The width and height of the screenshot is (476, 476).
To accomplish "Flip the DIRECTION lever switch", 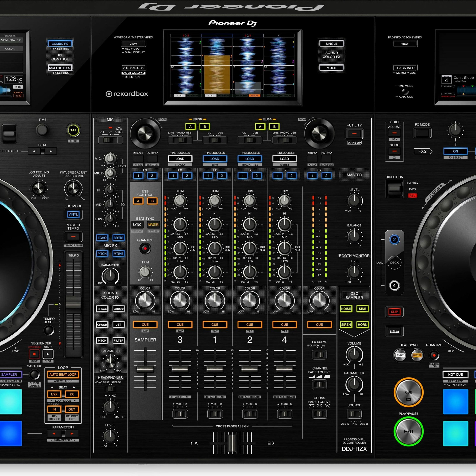I will (x=395, y=189).
